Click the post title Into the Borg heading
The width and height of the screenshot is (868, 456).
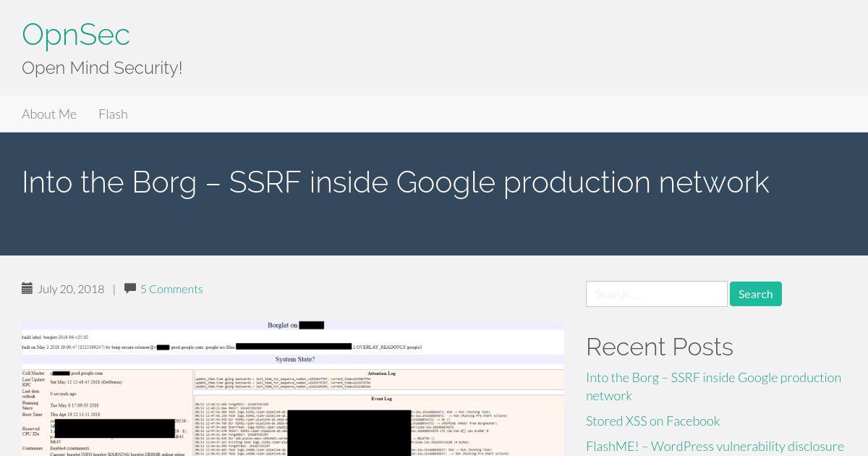(396, 182)
